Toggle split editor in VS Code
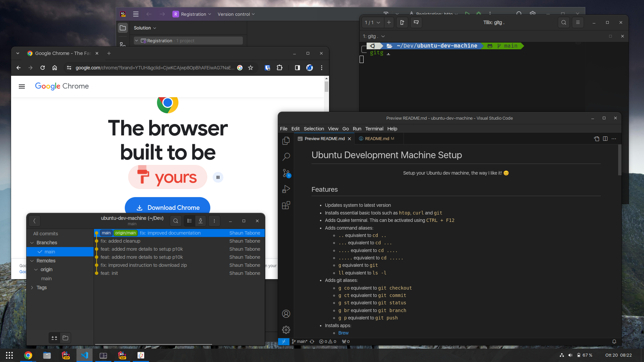This screenshot has width=644, height=362. [605, 139]
